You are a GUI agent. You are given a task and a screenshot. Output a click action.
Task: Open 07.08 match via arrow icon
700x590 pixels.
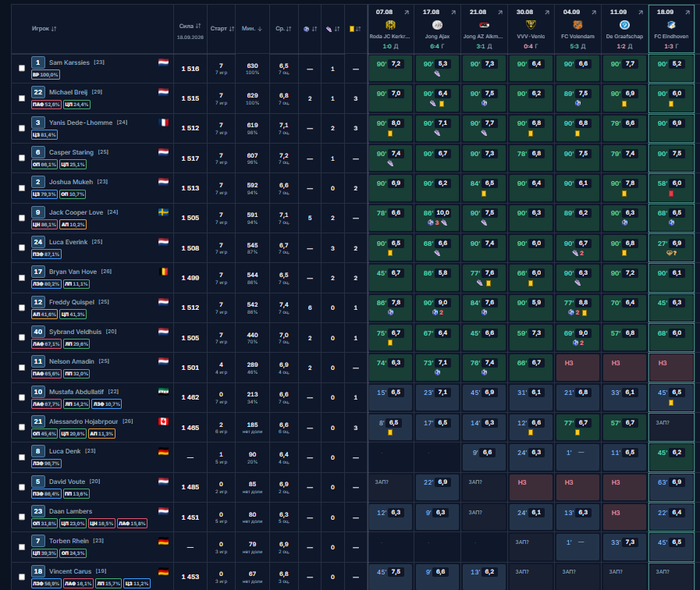[407, 12]
